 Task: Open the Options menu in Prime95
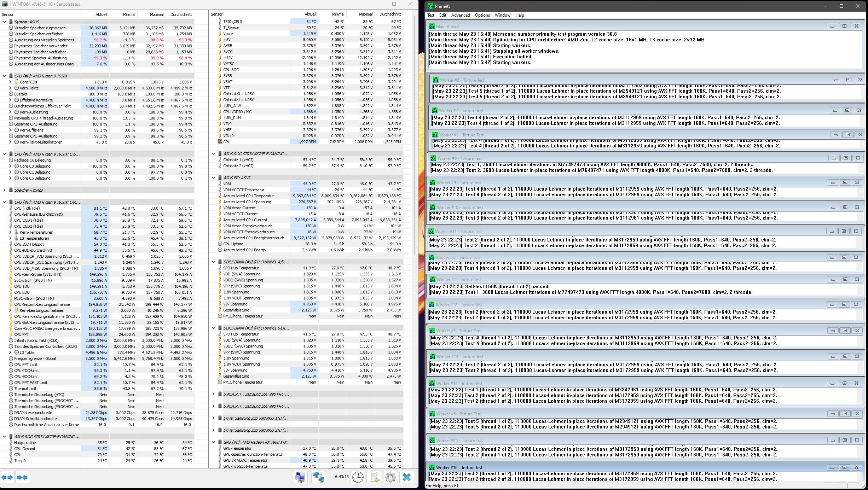point(482,15)
